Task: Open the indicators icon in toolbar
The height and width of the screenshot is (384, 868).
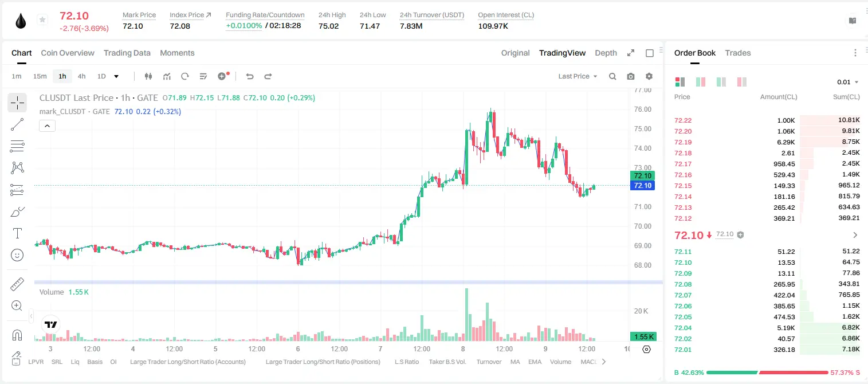Action: click(x=167, y=76)
